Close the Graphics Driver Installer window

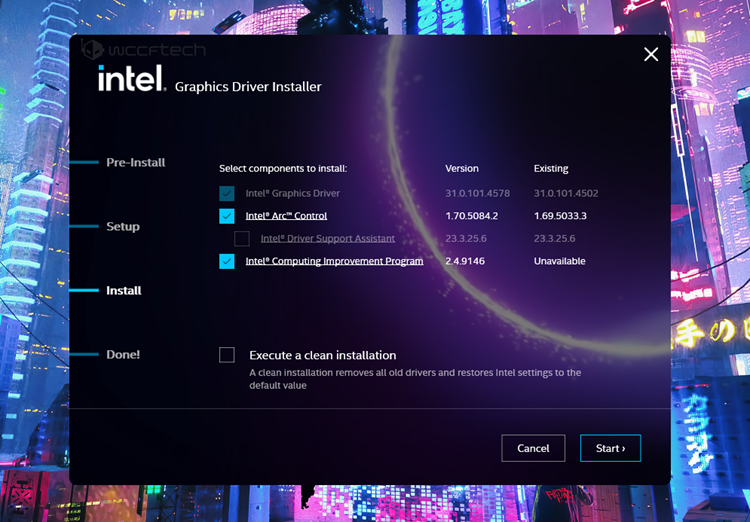click(651, 55)
